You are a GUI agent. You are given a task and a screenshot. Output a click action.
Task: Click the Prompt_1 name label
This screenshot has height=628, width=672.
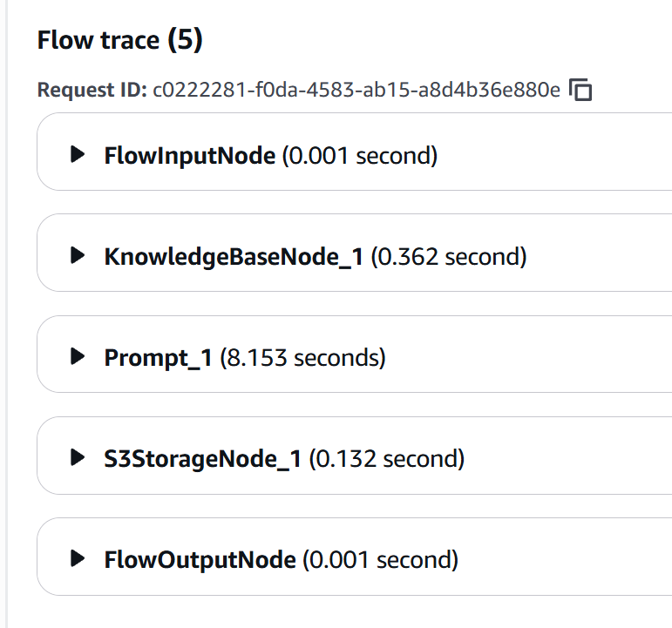[158, 357]
